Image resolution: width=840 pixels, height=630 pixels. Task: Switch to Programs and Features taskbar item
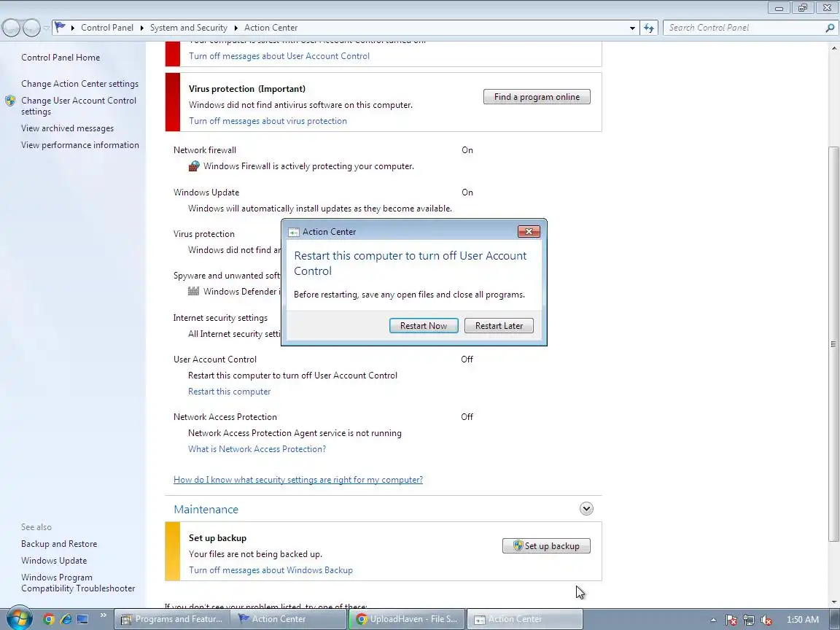pyautogui.click(x=173, y=619)
